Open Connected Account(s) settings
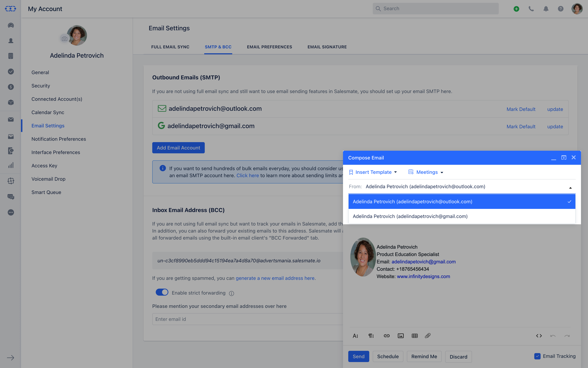This screenshot has height=368, width=588. [x=57, y=99]
